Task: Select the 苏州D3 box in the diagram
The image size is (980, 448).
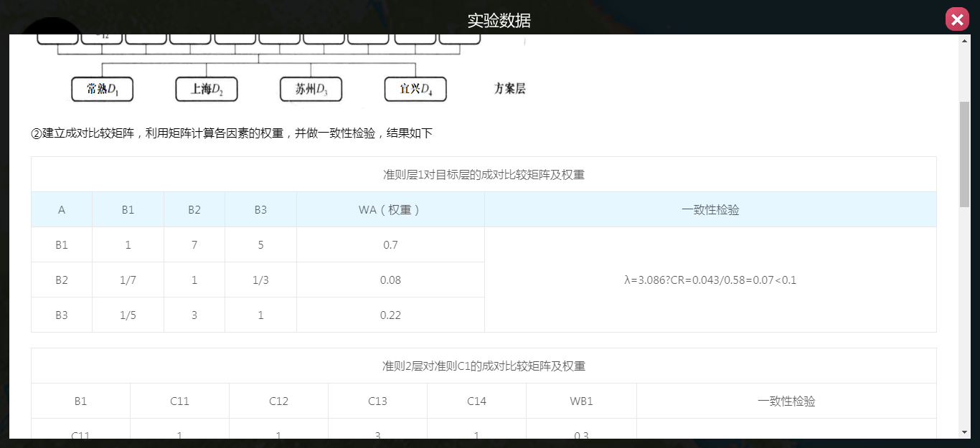Action: coord(311,90)
